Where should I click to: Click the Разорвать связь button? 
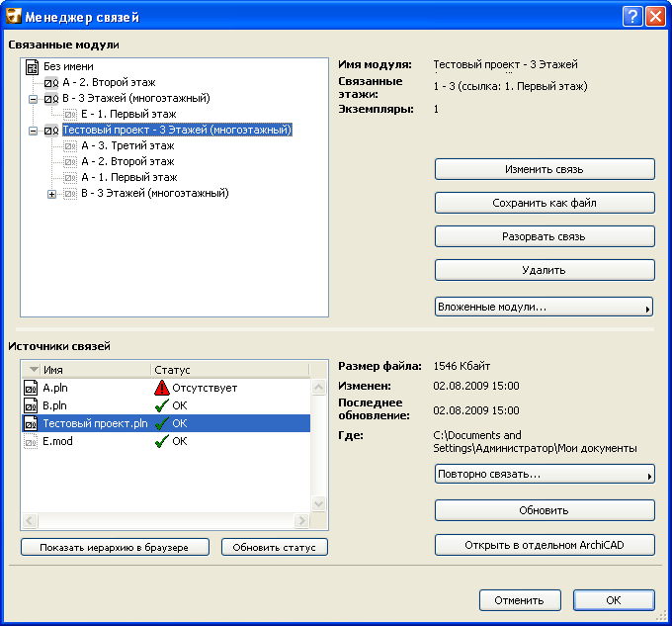545,236
